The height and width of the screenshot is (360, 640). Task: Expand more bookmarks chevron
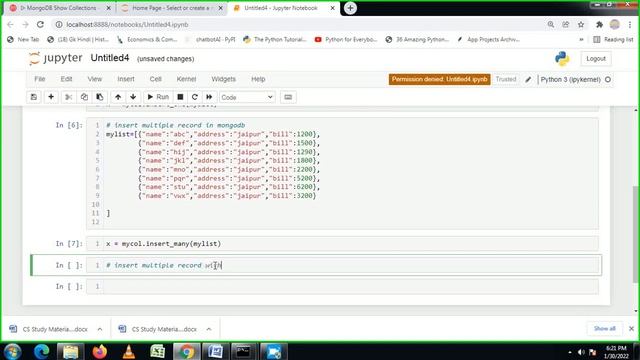(581, 40)
